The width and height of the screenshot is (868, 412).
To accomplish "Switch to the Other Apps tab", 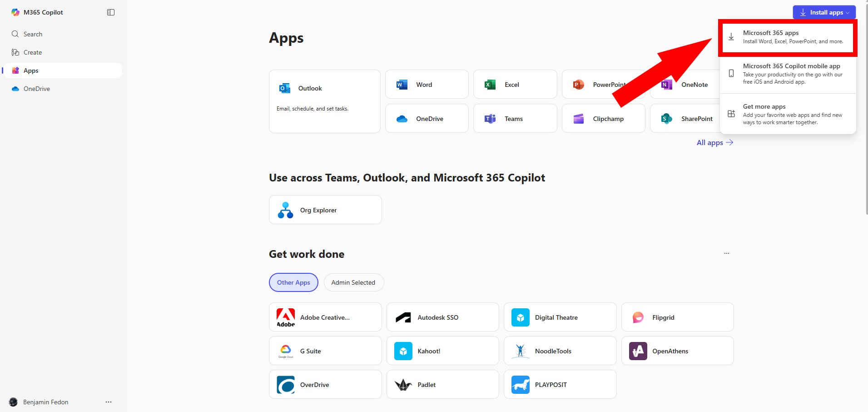I will pos(293,282).
